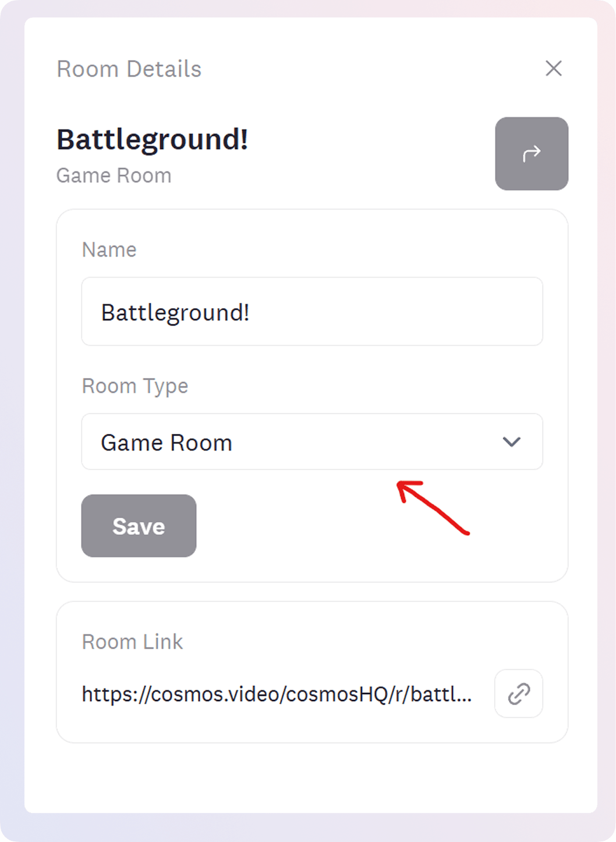Click the Room Details dialog title
This screenshot has height=842, width=616.
129,69
